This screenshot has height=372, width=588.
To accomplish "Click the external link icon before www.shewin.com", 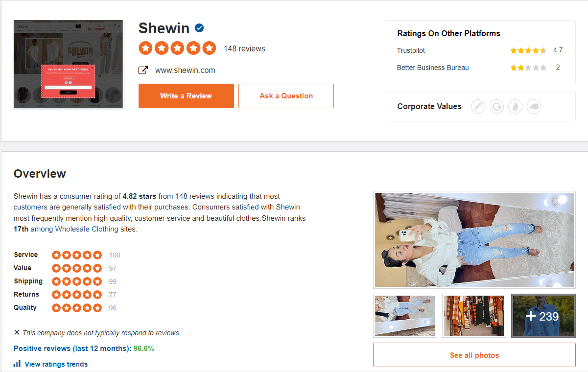I will pyautogui.click(x=143, y=70).
